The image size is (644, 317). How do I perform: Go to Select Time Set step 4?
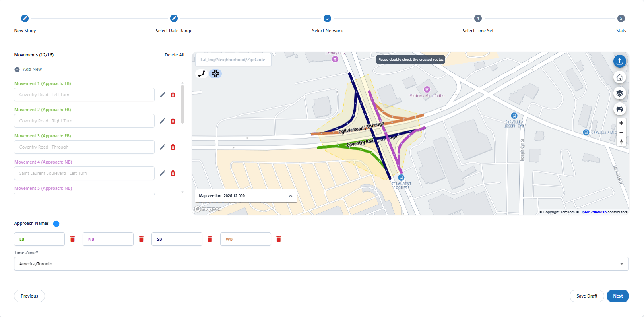478,18
